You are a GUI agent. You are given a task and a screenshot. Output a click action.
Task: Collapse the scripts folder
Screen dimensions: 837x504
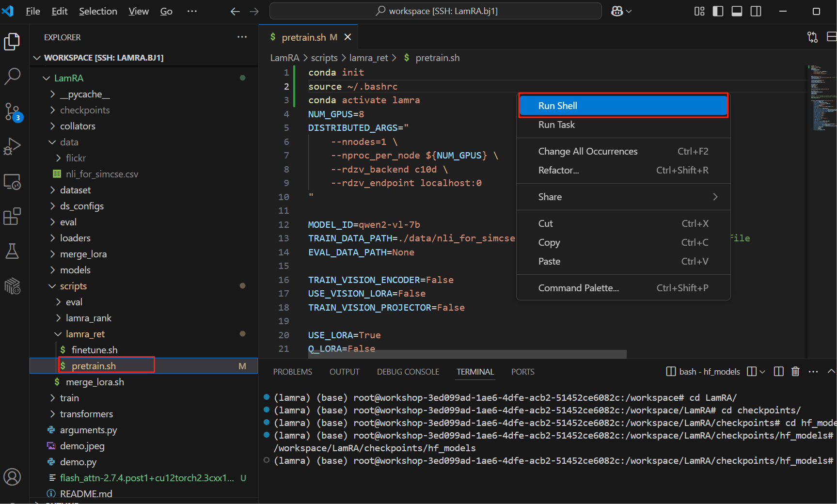73,286
